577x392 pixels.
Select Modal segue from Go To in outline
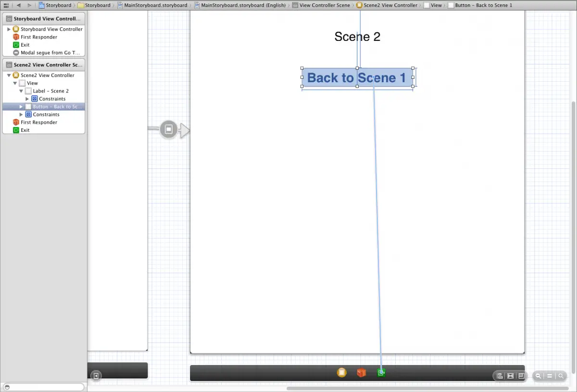[50, 53]
